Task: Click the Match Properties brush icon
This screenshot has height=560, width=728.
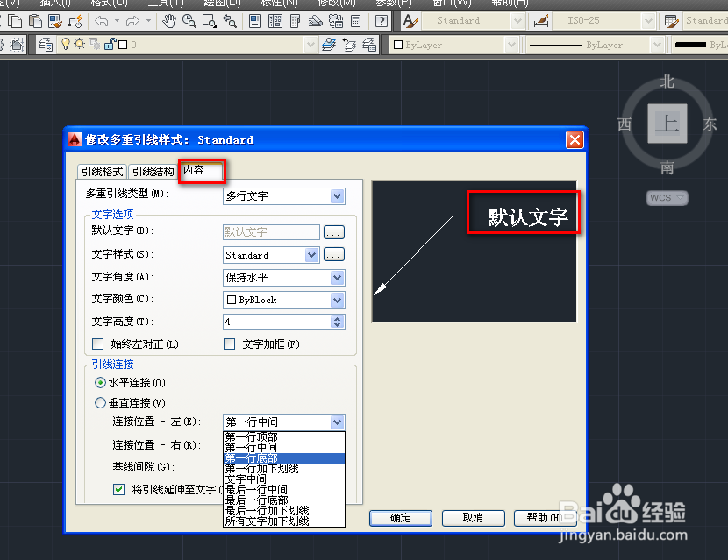Action: pyautogui.click(x=55, y=21)
